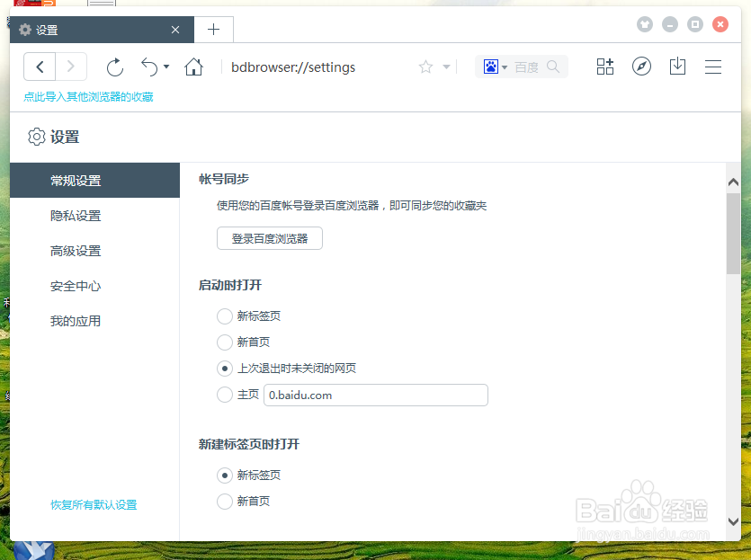
Task: Select 新首页 under 新建标签页时打开
Action: (225, 502)
